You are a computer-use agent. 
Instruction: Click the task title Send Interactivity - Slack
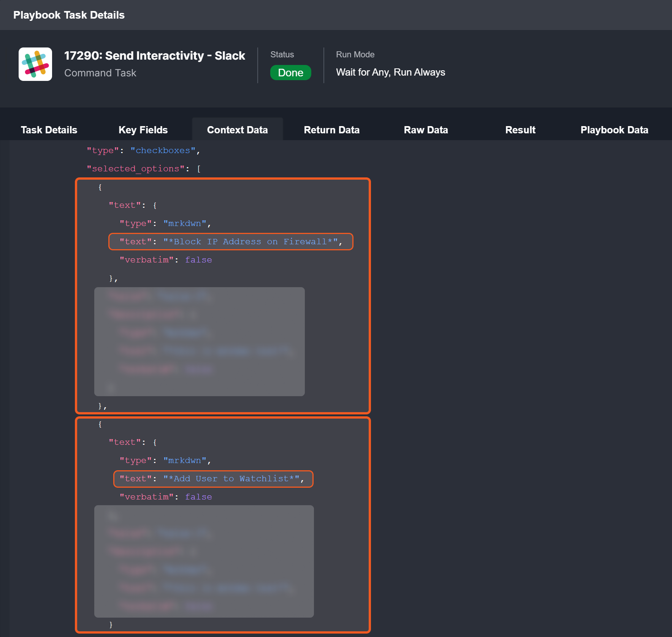tap(154, 56)
